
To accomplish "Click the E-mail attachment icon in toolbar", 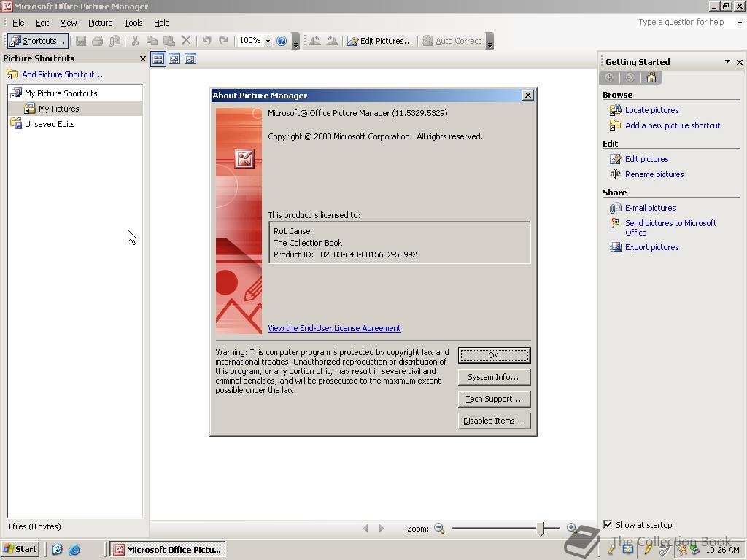I will click(x=115, y=41).
